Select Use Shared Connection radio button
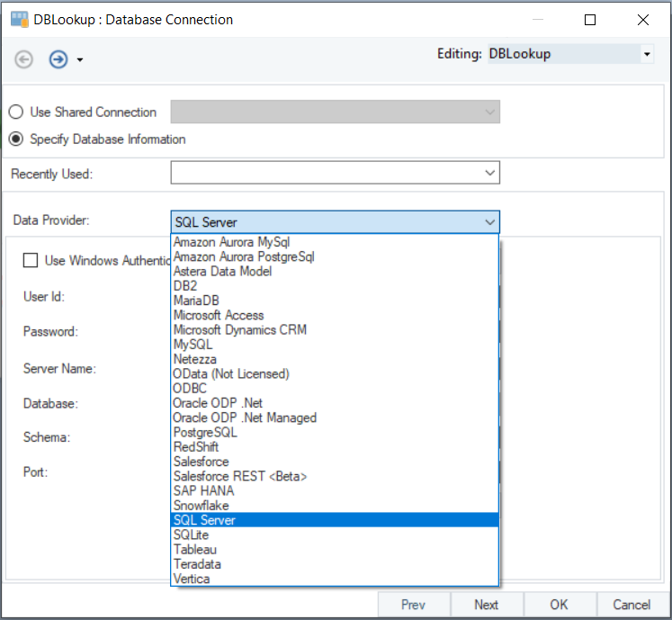 pyautogui.click(x=16, y=112)
